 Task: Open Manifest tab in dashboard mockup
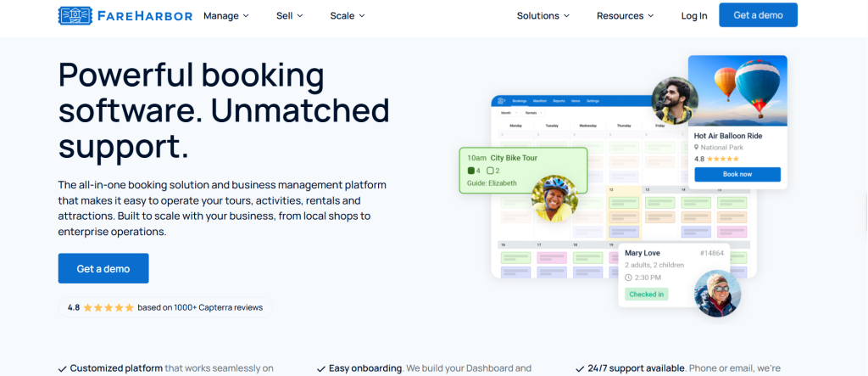[540, 101]
